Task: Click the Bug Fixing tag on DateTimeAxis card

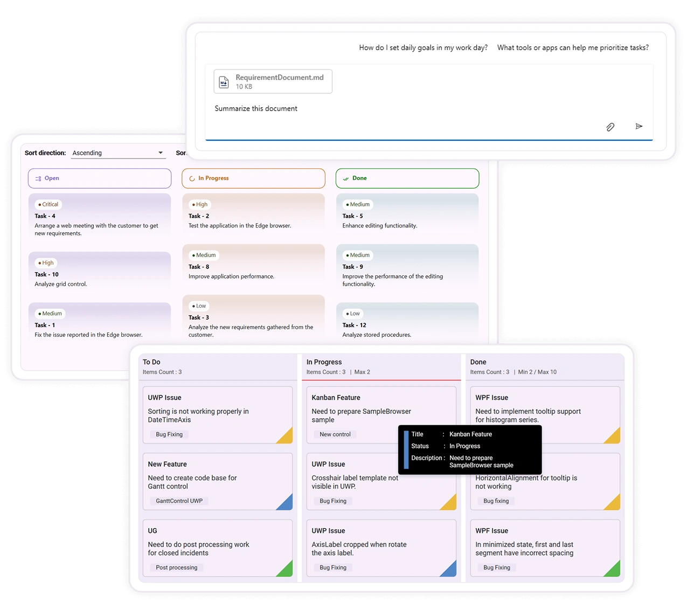Action: pyautogui.click(x=169, y=434)
